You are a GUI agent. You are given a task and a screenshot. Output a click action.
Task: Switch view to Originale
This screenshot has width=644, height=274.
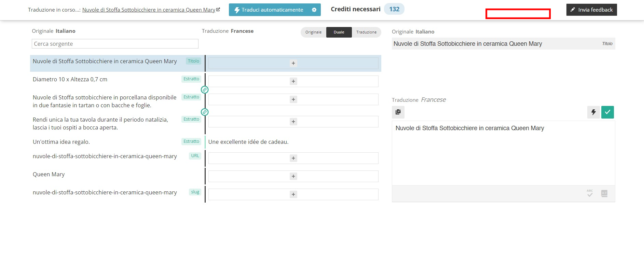[313, 32]
